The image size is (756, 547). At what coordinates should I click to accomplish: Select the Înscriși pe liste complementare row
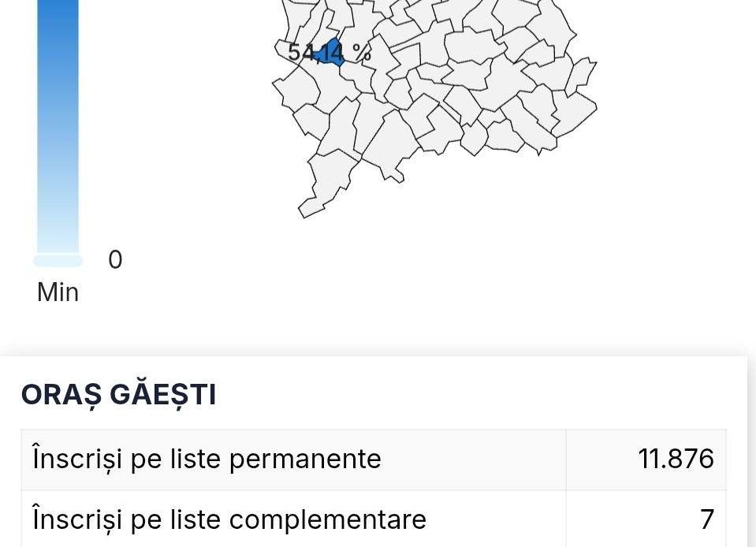coord(292,519)
